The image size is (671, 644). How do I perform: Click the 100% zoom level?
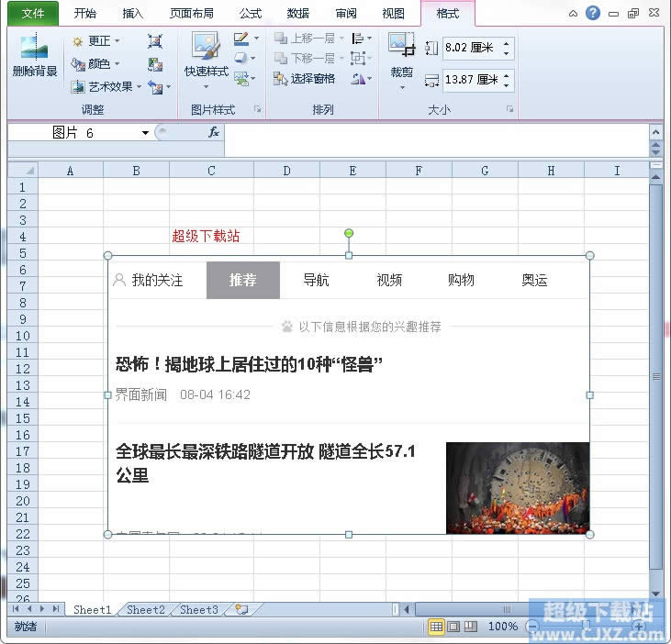click(503, 627)
